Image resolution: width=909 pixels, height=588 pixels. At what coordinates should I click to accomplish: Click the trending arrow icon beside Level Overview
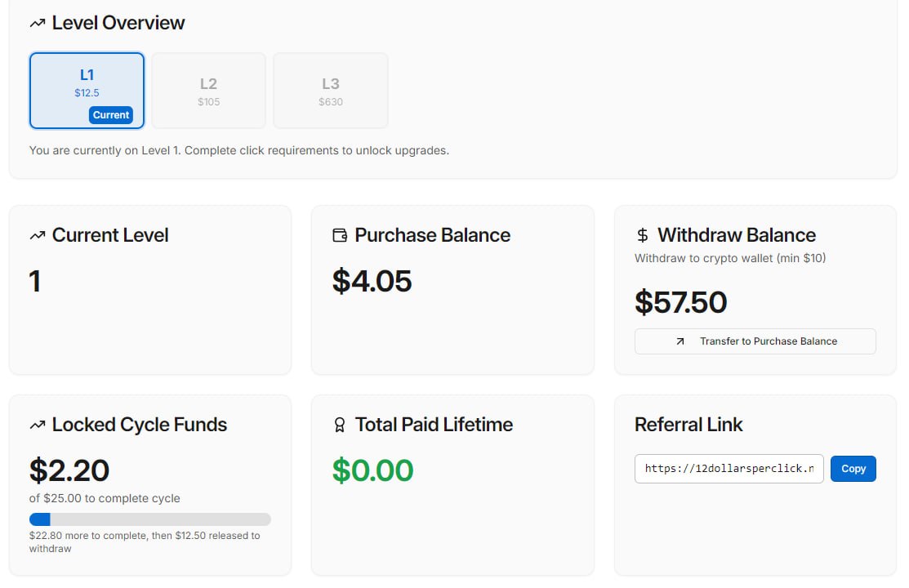tap(38, 24)
